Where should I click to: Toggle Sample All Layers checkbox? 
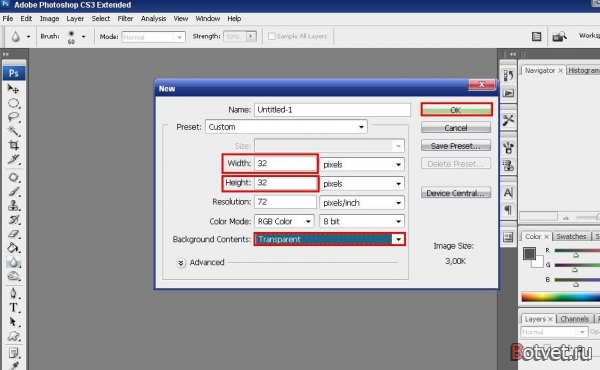coord(272,36)
